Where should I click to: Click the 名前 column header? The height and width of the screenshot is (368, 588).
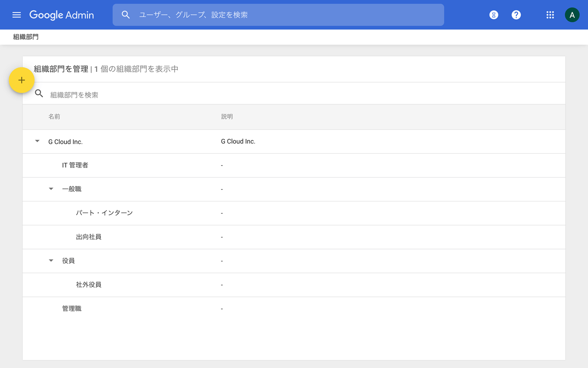54,117
